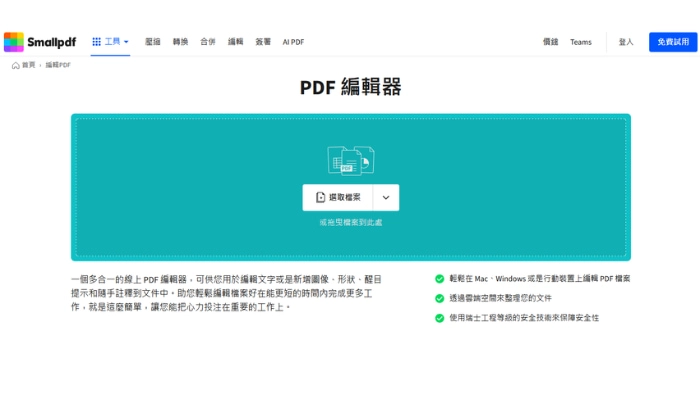Open the chevron dropdown next to 選取檔案

point(386,198)
